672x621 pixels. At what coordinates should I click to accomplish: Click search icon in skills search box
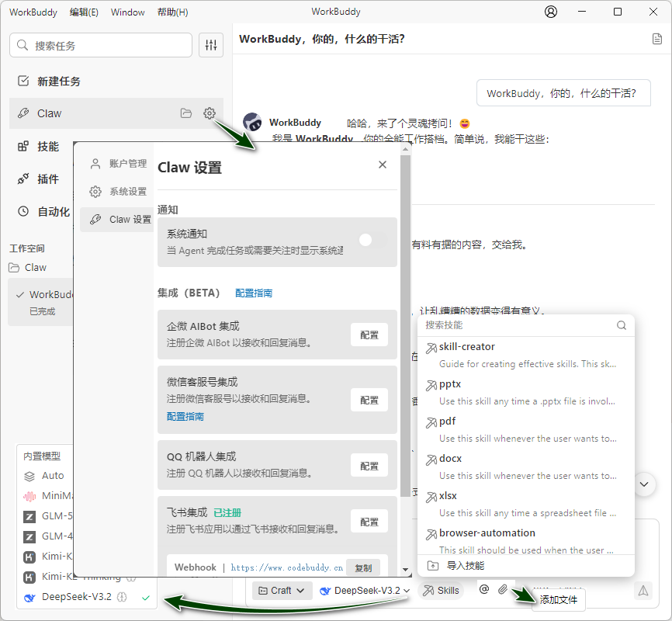click(x=622, y=325)
